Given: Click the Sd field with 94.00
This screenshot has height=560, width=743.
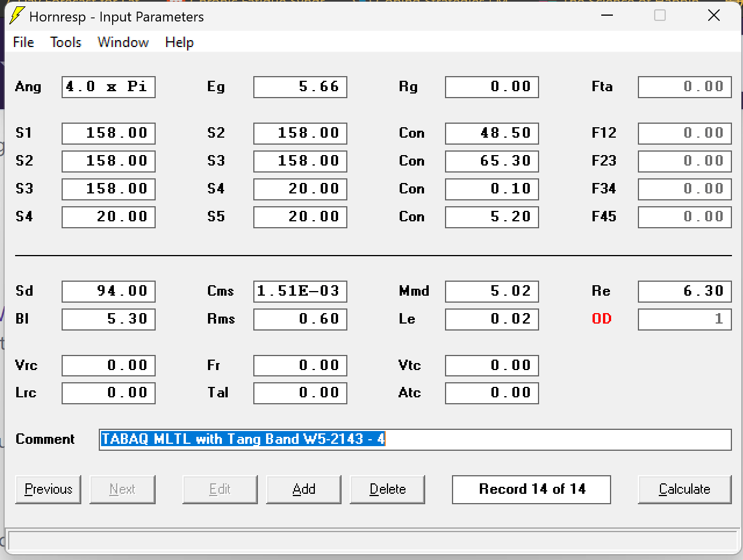Looking at the screenshot, I should point(109,291).
